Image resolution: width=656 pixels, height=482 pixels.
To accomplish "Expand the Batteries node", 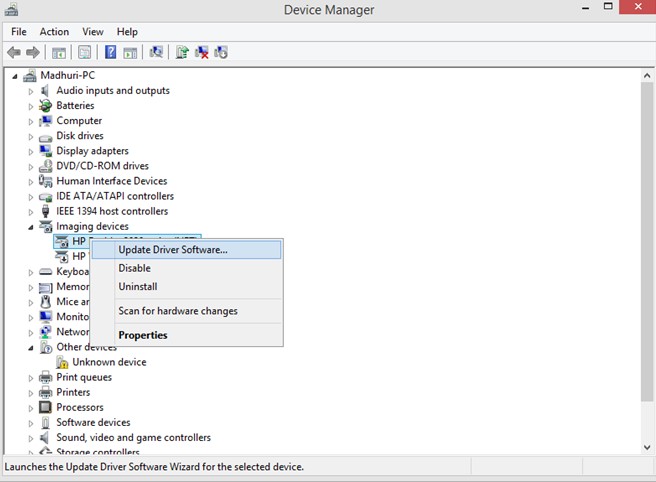I will click(31, 106).
